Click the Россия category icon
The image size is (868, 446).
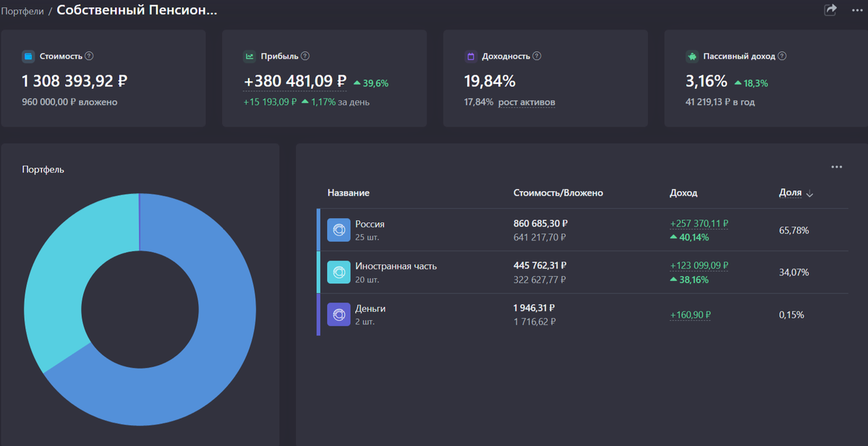[x=339, y=230]
